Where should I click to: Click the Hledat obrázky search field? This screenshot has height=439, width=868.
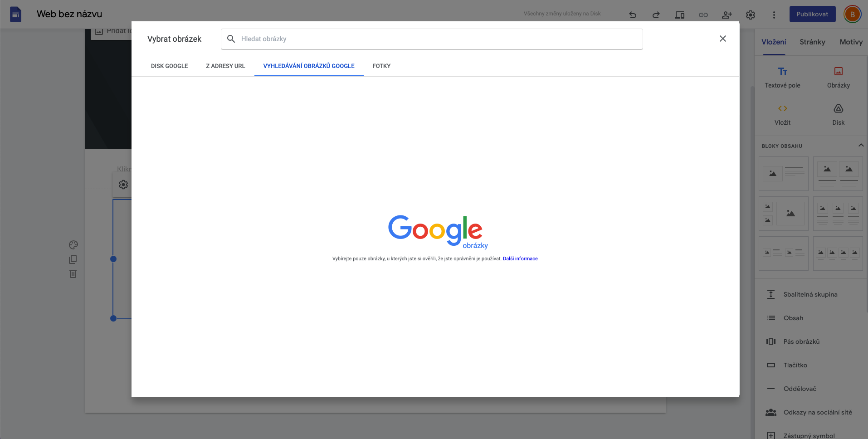(432, 39)
